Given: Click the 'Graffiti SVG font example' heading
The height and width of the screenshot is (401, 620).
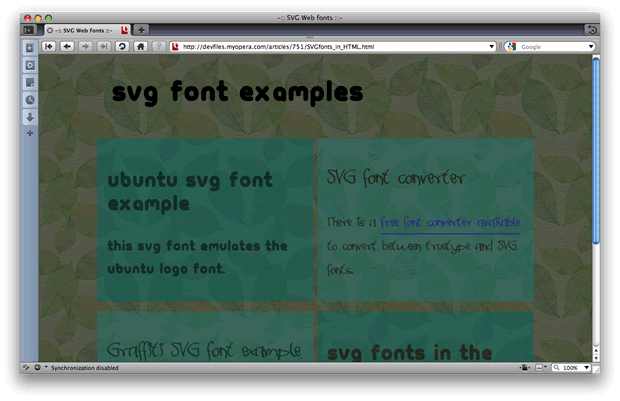Looking at the screenshot, I should pyautogui.click(x=204, y=350).
